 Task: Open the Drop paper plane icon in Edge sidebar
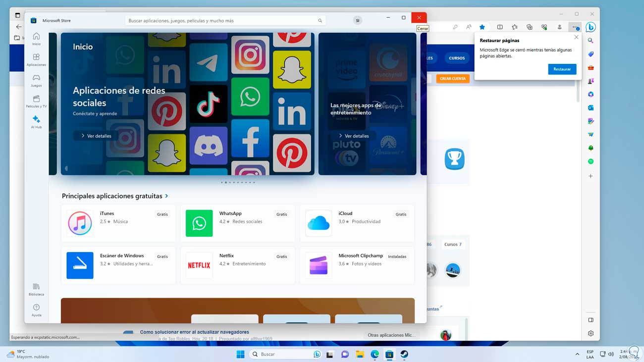[590, 134]
